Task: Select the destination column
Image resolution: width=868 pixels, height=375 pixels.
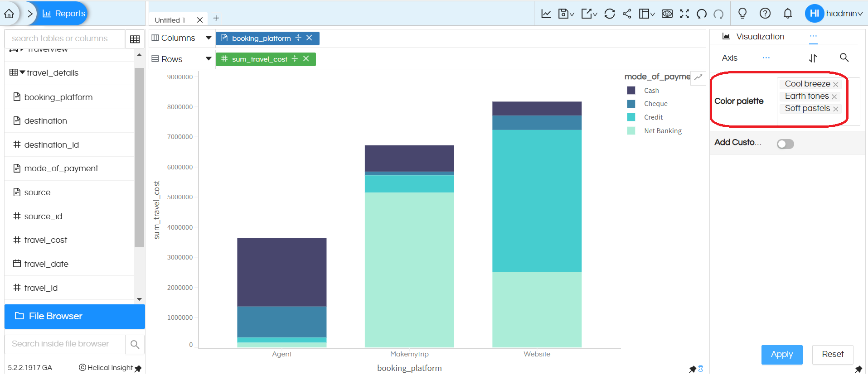Action: tap(45, 121)
